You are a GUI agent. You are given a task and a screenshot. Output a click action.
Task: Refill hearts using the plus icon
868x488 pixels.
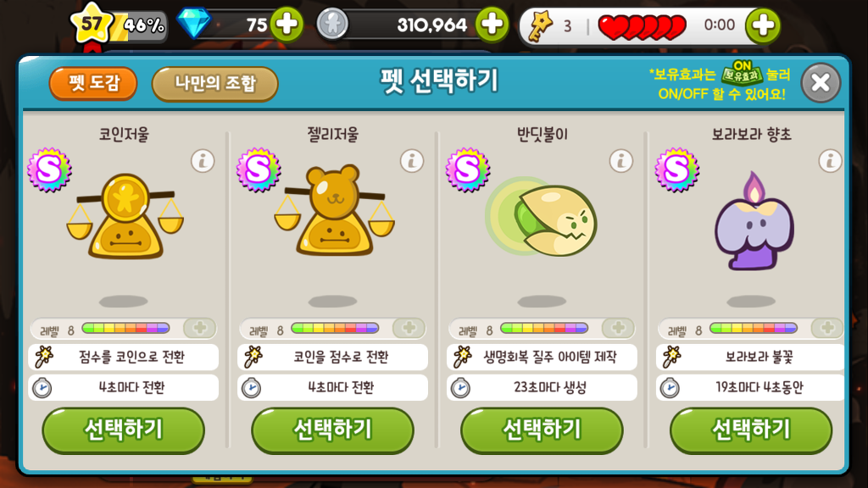click(x=763, y=25)
